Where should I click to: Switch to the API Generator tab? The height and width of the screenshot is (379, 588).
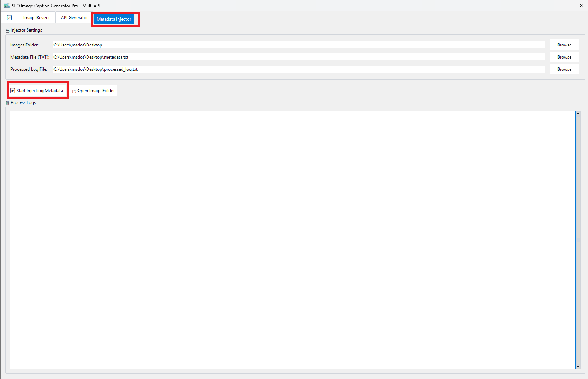coord(74,18)
